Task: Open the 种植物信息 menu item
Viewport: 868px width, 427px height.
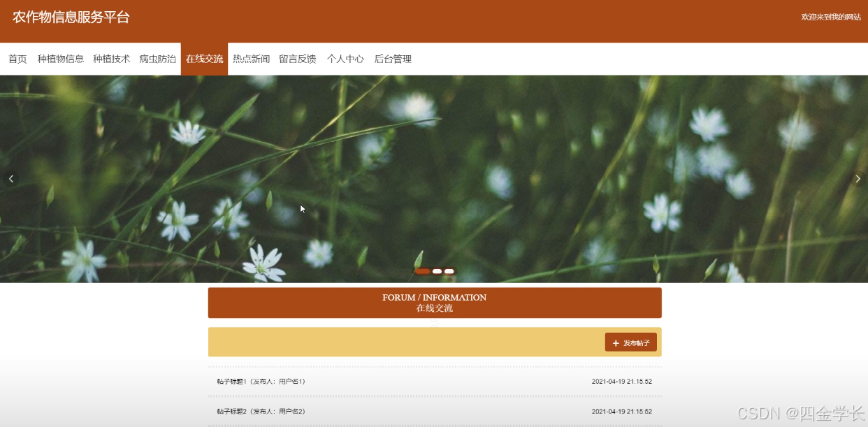Action: pyautogui.click(x=61, y=59)
